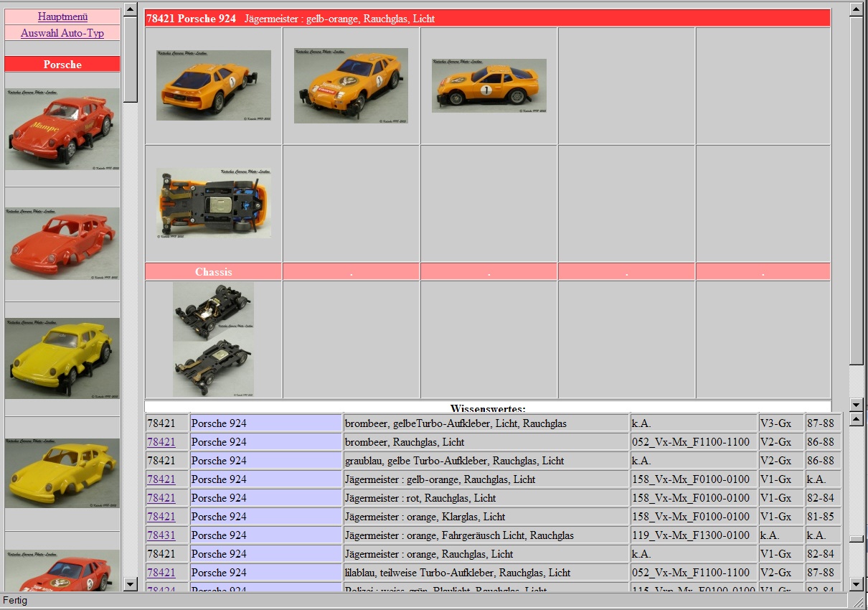The height and width of the screenshot is (610, 868).
Task: Open 78421 link for Jägermeister orange Klarglas
Action: (x=161, y=517)
